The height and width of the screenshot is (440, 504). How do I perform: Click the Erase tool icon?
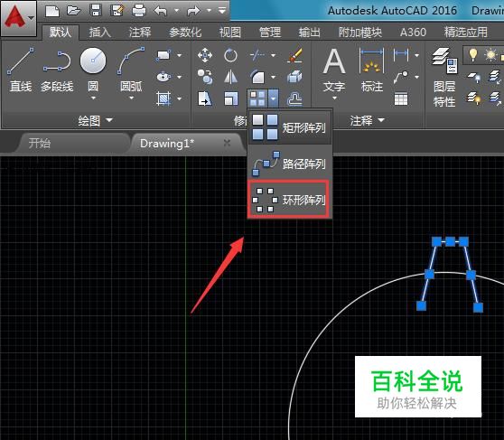tap(294, 55)
